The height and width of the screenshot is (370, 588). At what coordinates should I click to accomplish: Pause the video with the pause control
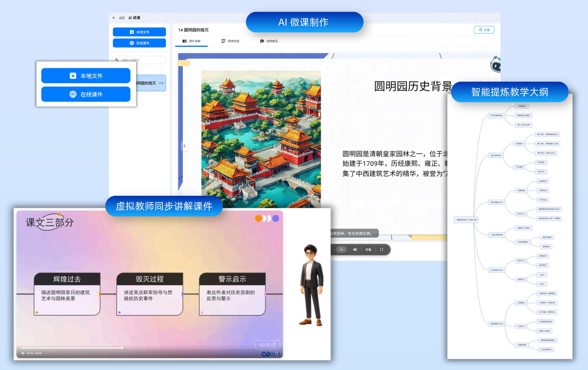tap(23, 353)
